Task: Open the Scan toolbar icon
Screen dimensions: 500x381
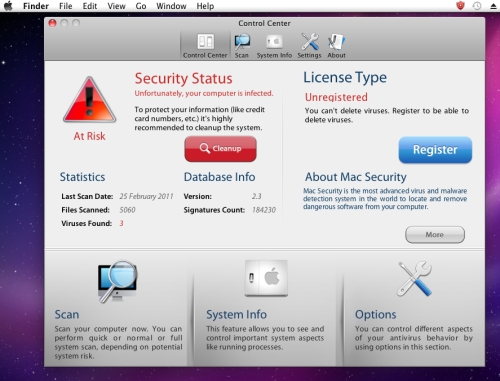Action: 242,42
